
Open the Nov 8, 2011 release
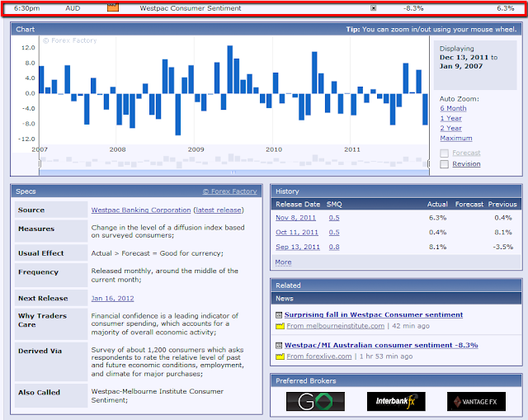[x=297, y=218]
